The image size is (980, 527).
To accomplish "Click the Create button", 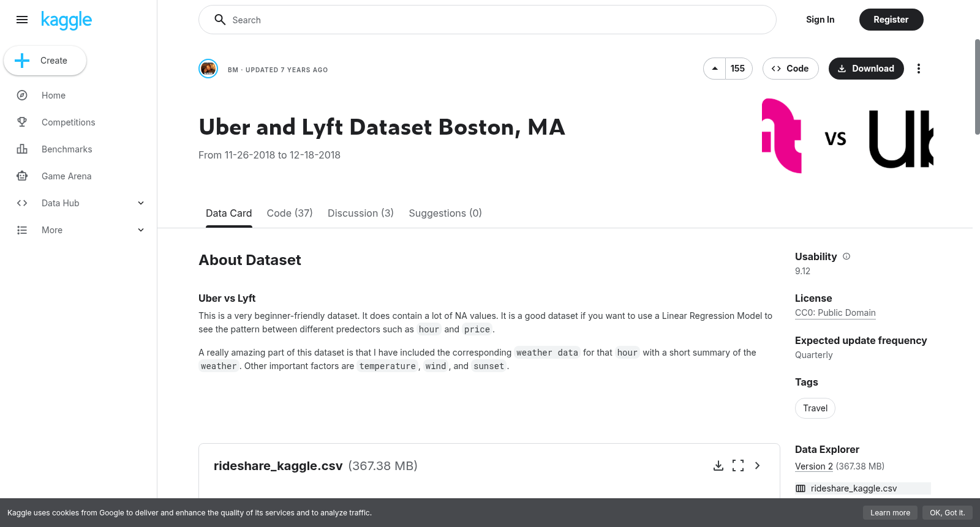I will (x=45, y=61).
